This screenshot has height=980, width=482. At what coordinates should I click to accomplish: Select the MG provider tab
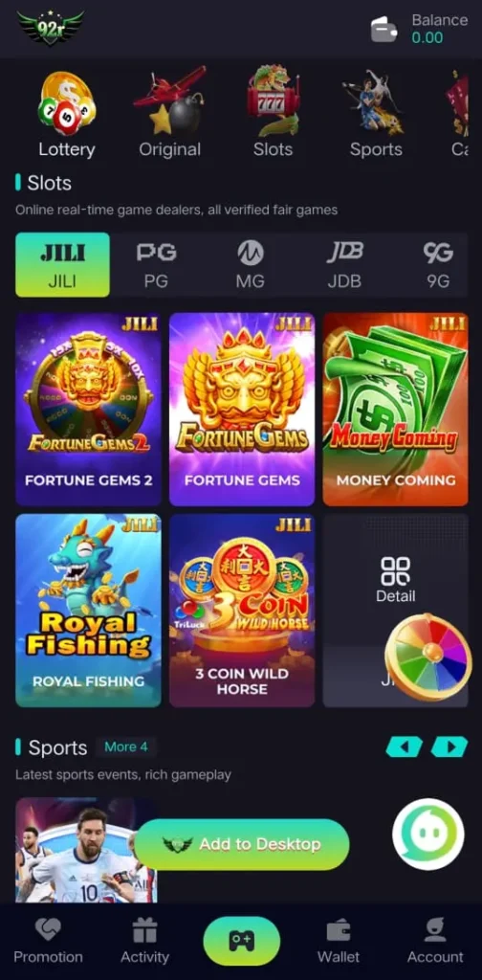pos(251,265)
